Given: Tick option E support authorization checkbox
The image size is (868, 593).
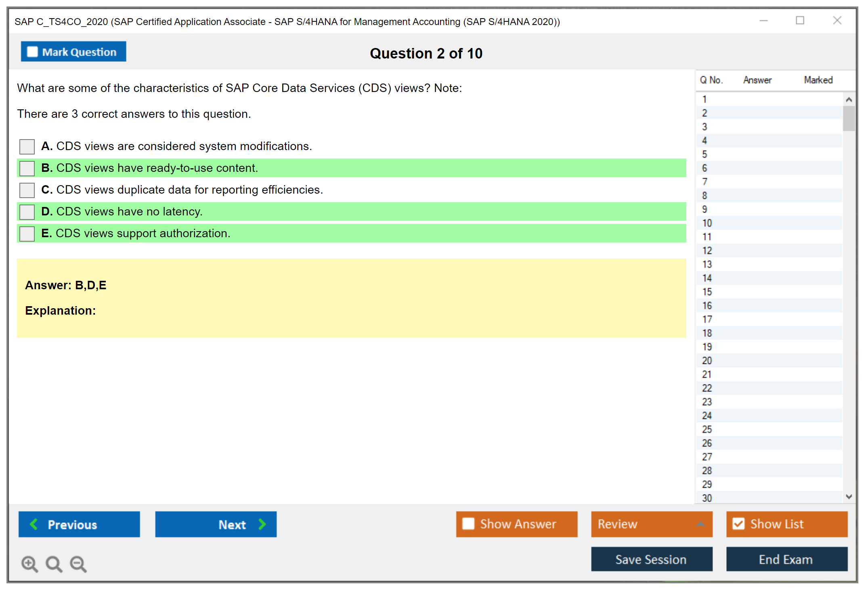Looking at the screenshot, I should 27,234.
